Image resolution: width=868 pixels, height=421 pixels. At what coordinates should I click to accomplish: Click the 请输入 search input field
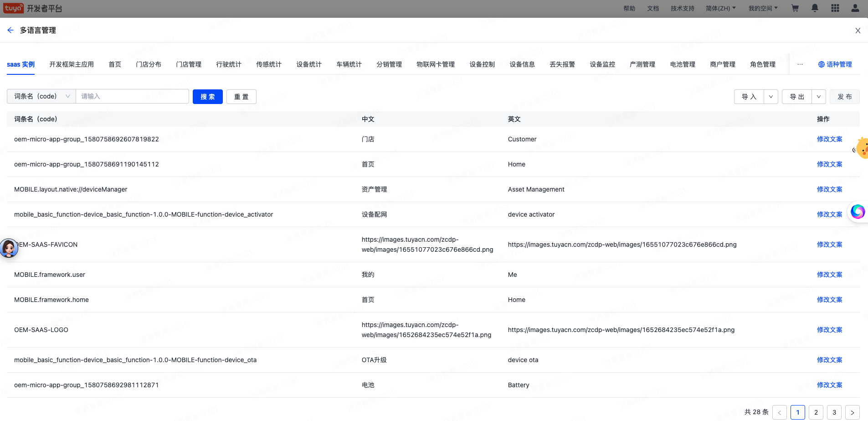132,96
